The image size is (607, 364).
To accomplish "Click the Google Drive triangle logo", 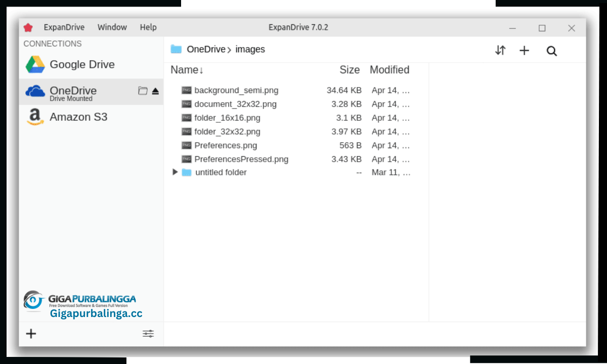I will (35, 65).
